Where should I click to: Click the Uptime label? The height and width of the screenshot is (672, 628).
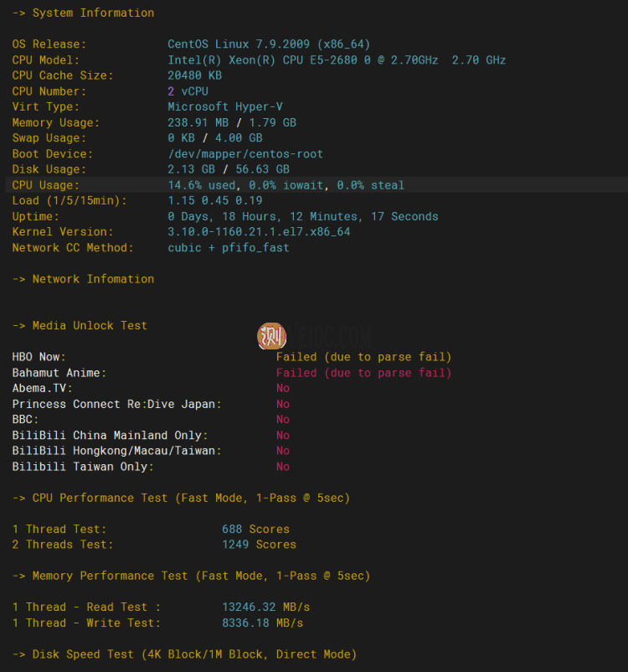click(35, 216)
